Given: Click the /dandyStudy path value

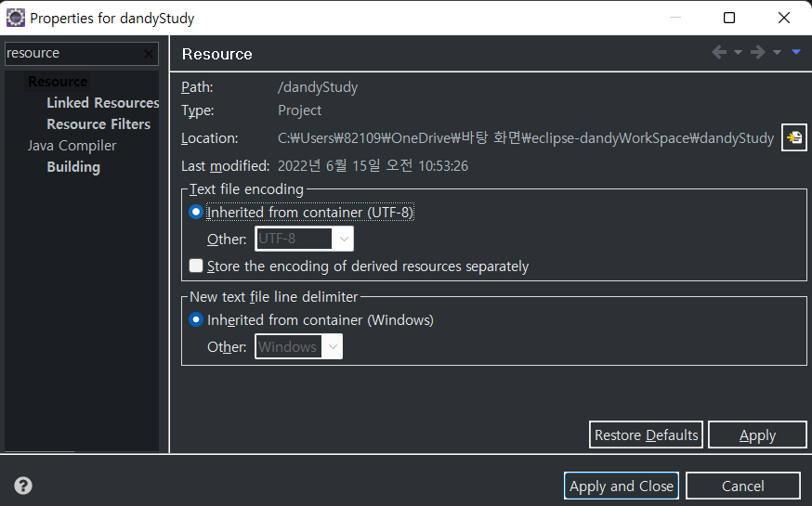Looking at the screenshot, I should pyautogui.click(x=318, y=87).
